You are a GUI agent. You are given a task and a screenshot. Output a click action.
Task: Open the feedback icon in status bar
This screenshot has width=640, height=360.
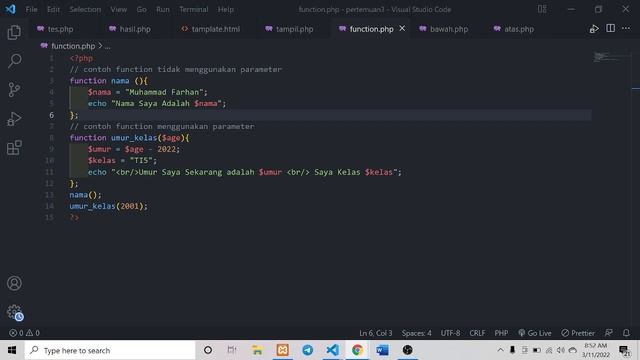(x=609, y=333)
